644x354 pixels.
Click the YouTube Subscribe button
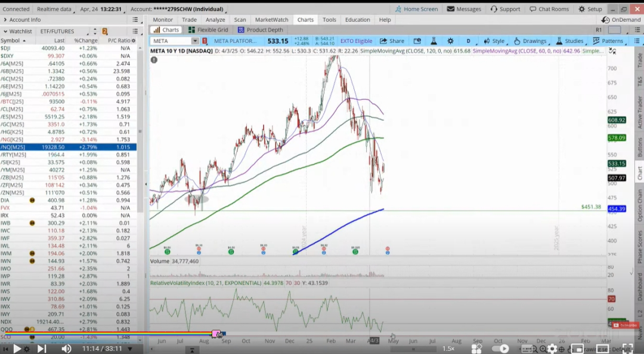click(x=625, y=325)
